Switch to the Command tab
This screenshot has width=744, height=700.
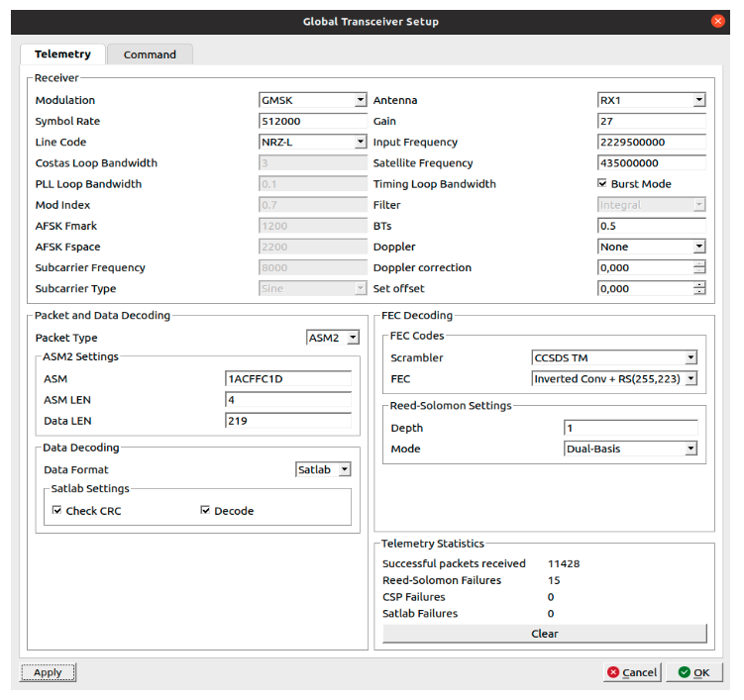coord(150,54)
